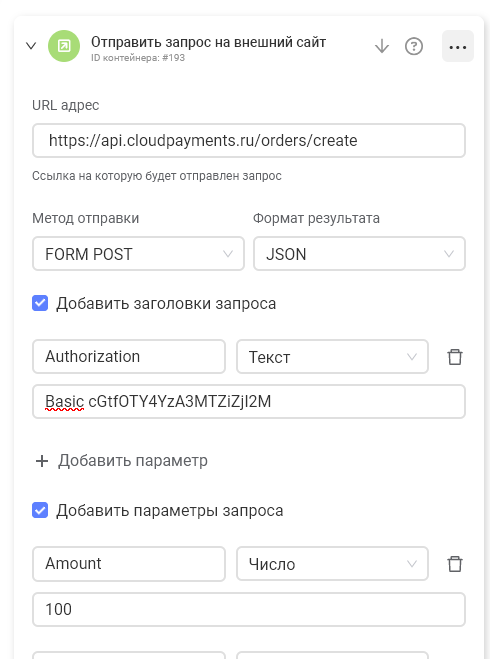Delete the Authorization header with trash icon

coord(455,357)
